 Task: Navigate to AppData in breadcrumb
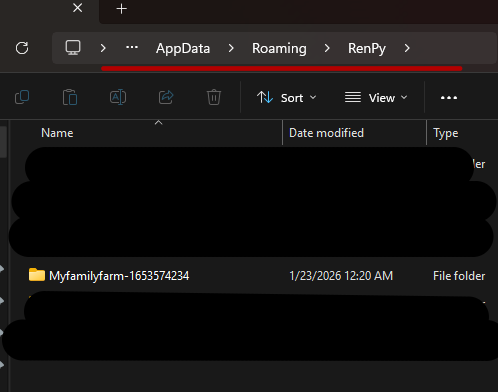tap(183, 49)
